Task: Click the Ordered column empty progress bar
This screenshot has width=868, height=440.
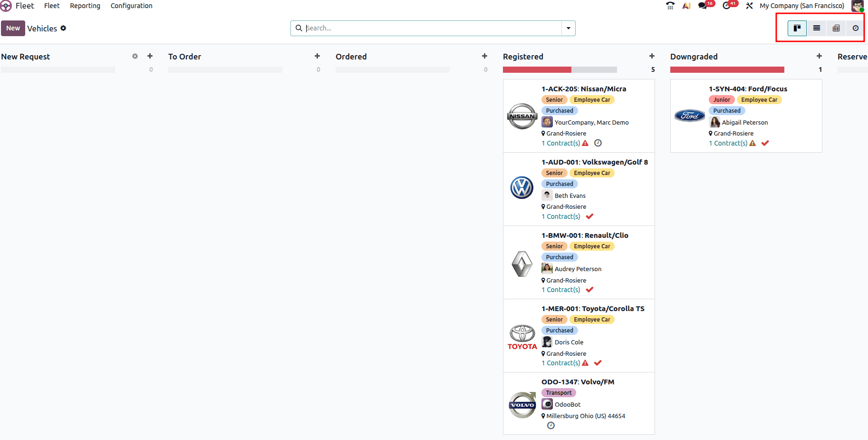Action: pyautogui.click(x=393, y=69)
